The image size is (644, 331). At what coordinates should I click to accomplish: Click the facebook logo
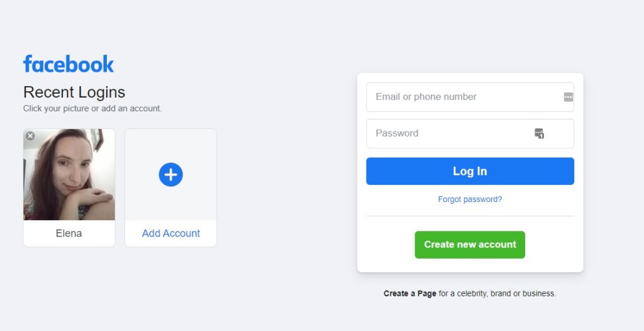(x=69, y=64)
